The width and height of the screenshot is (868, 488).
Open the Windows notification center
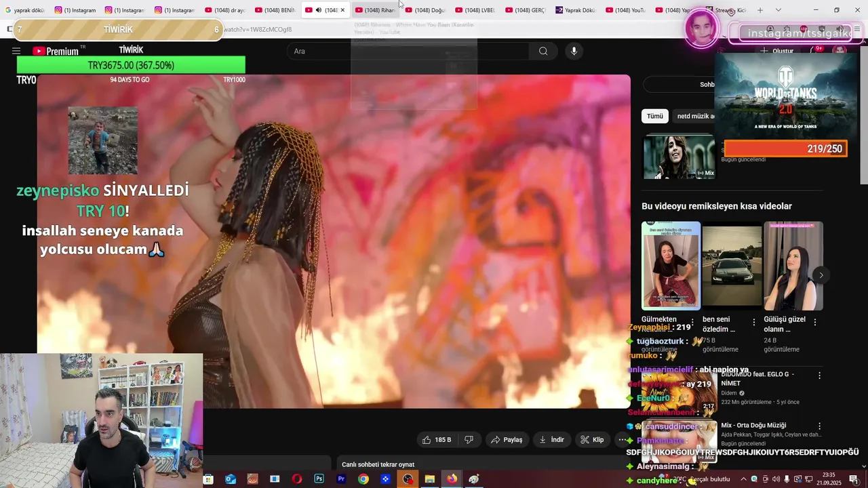point(854,479)
